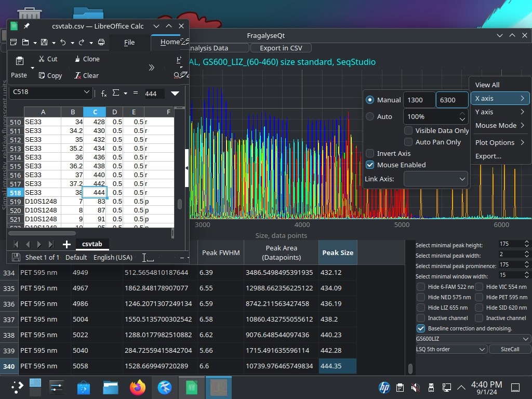Viewport: 532px width, 399px height.
Task: Click the SizeCall button
Action: (510, 349)
